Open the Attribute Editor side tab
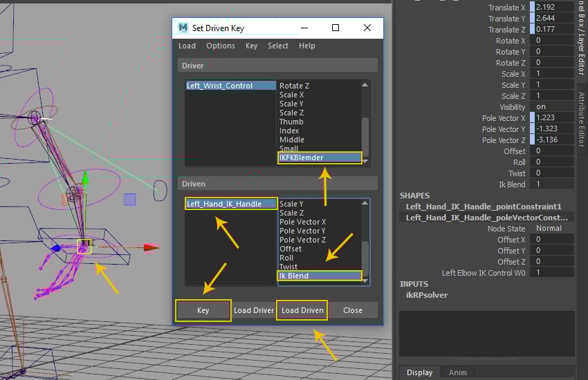This screenshot has width=588, height=380. [x=581, y=119]
